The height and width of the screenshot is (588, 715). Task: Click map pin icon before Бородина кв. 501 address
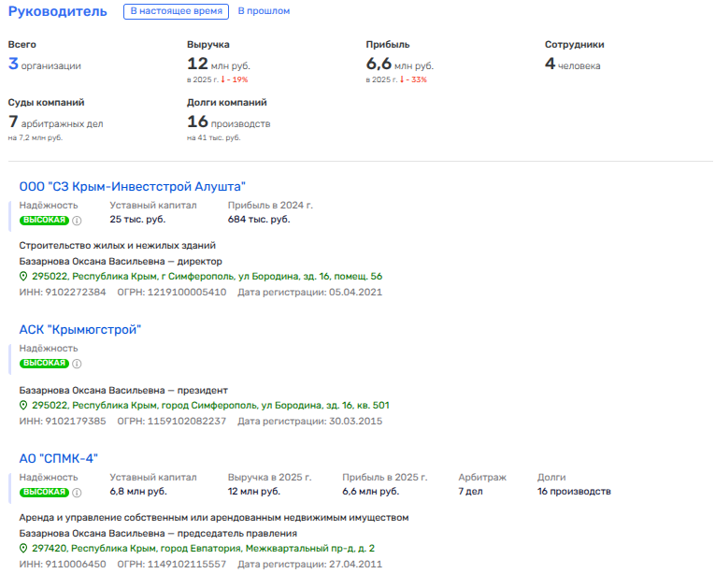[x=24, y=406]
